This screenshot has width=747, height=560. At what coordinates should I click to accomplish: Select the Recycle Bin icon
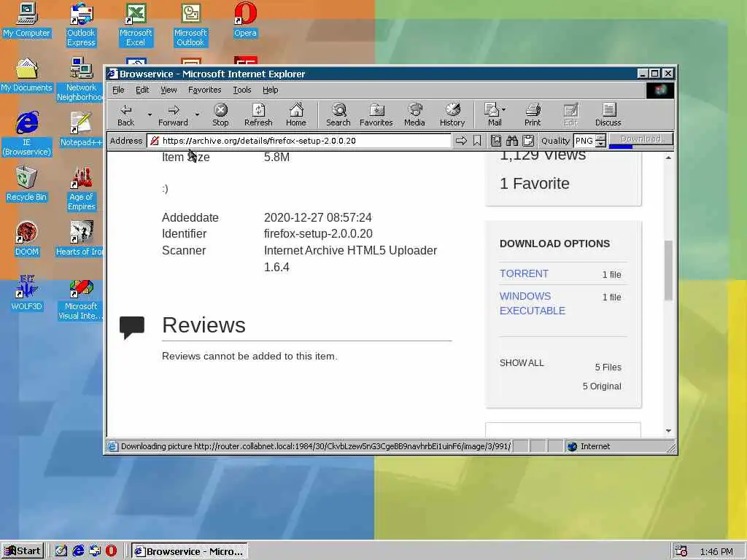[x=27, y=184]
